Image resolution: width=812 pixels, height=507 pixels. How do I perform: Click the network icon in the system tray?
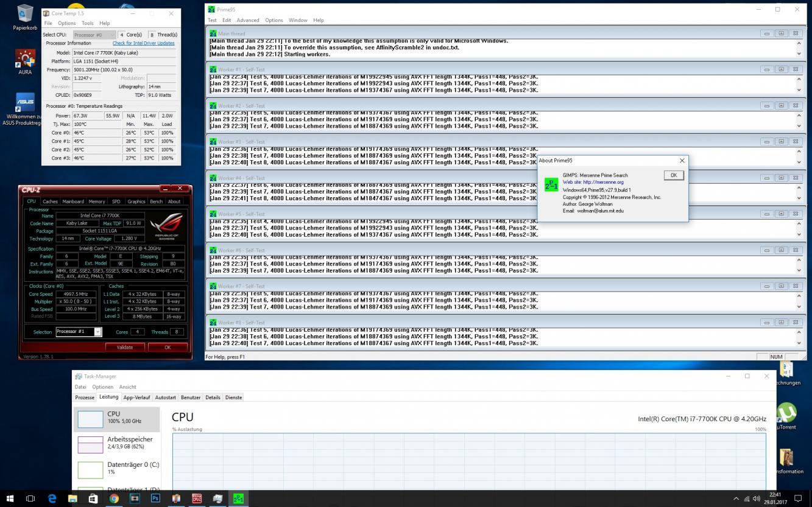746,499
